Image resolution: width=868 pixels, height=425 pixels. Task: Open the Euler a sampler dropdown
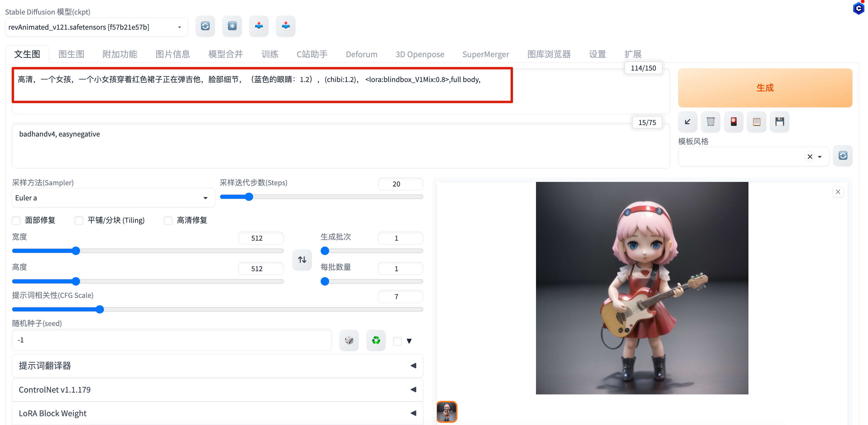tap(113, 198)
